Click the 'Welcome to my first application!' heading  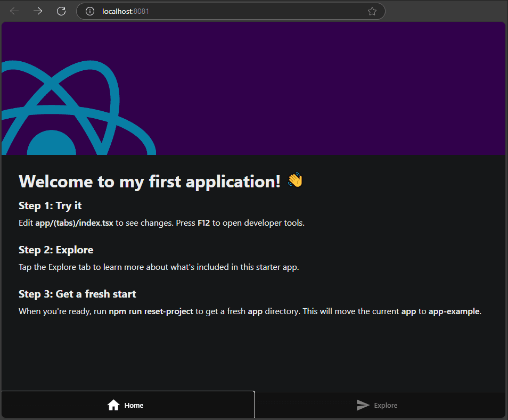point(149,182)
